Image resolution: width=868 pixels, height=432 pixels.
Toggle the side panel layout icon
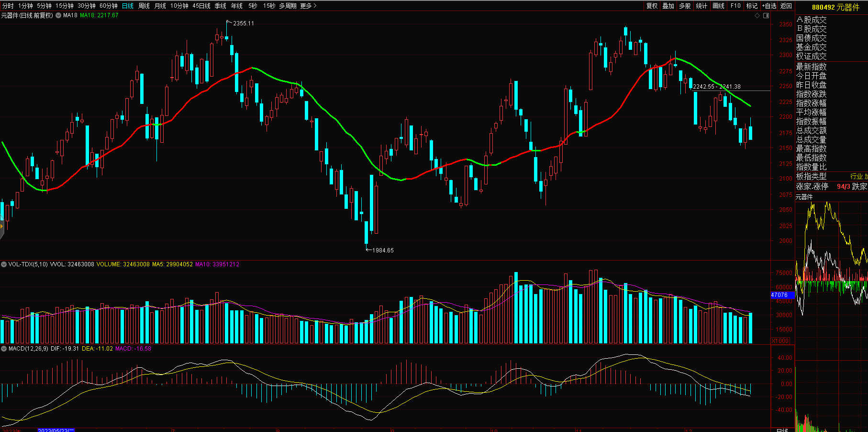(766, 16)
